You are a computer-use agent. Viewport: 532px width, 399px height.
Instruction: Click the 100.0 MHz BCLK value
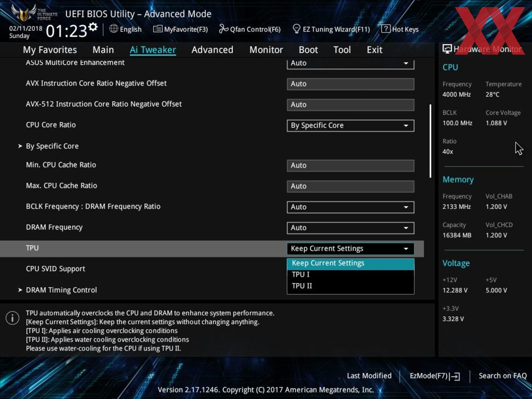457,123
